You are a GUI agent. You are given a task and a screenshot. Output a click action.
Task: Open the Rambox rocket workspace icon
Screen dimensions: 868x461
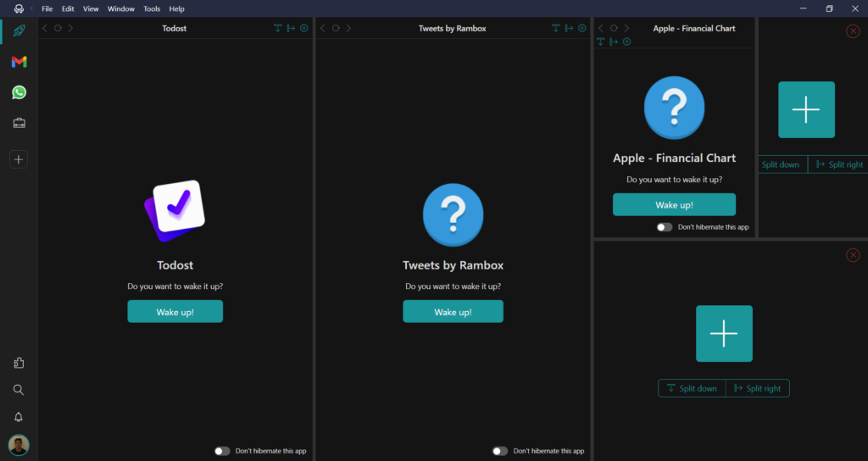click(x=19, y=31)
